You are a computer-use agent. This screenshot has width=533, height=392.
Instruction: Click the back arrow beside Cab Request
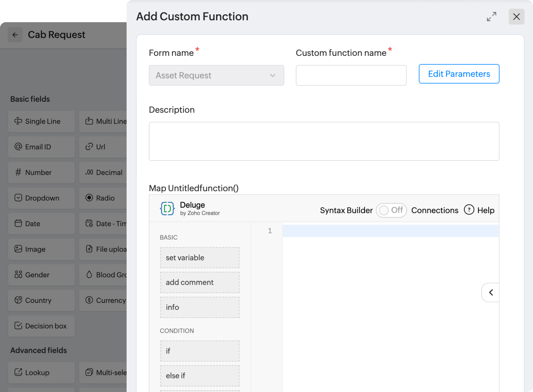coord(15,35)
